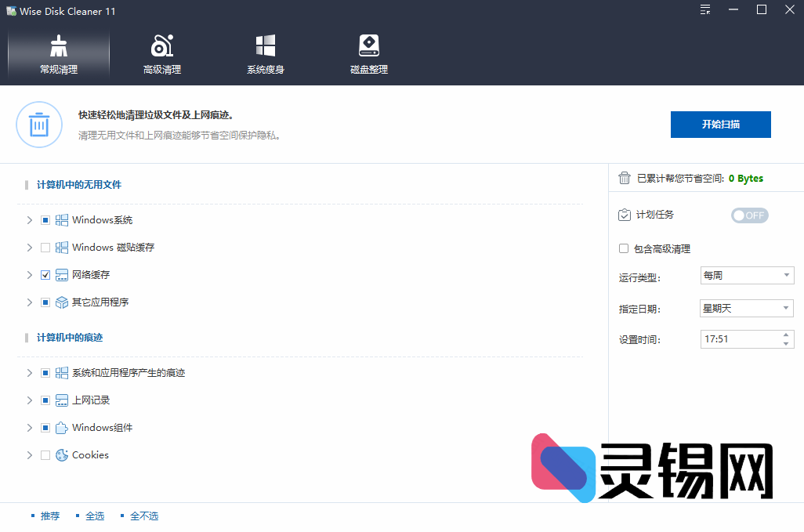Open the 高级清理 (Advanced Cleaner) section icon

tap(160, 45)
